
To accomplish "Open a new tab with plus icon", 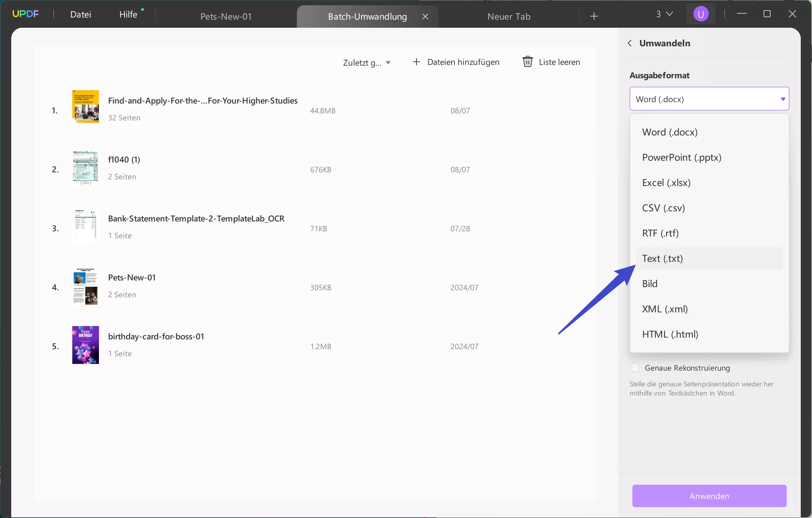I will coord(594,16).
